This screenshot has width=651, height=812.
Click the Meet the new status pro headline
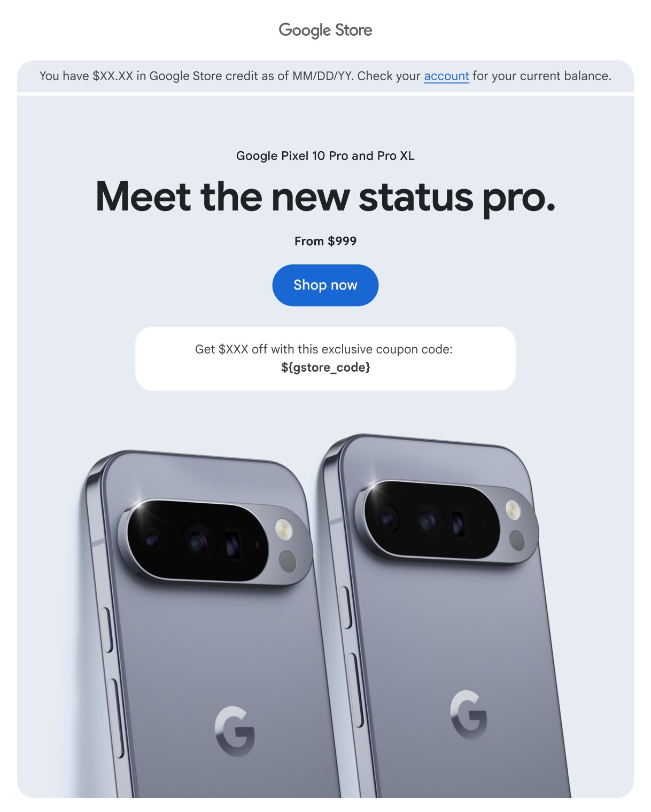tap(325, 197)
